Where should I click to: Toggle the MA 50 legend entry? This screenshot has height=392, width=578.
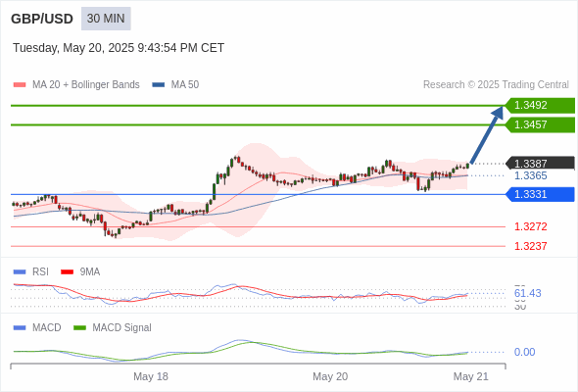pos(175,85)
